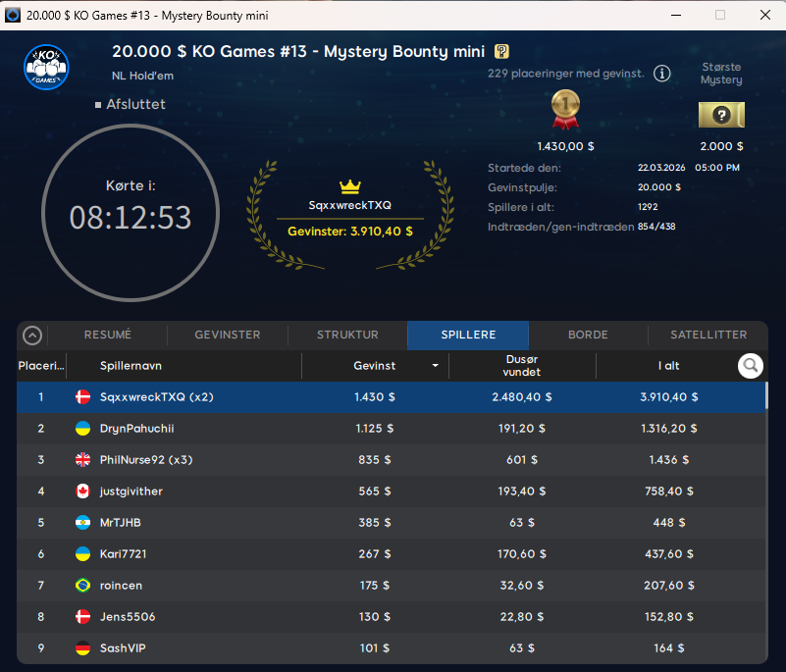The height and width of the screenshot is (672, 786).
Task: Click the largest Mystery golden ticket icon
Action: coord(721,115)
